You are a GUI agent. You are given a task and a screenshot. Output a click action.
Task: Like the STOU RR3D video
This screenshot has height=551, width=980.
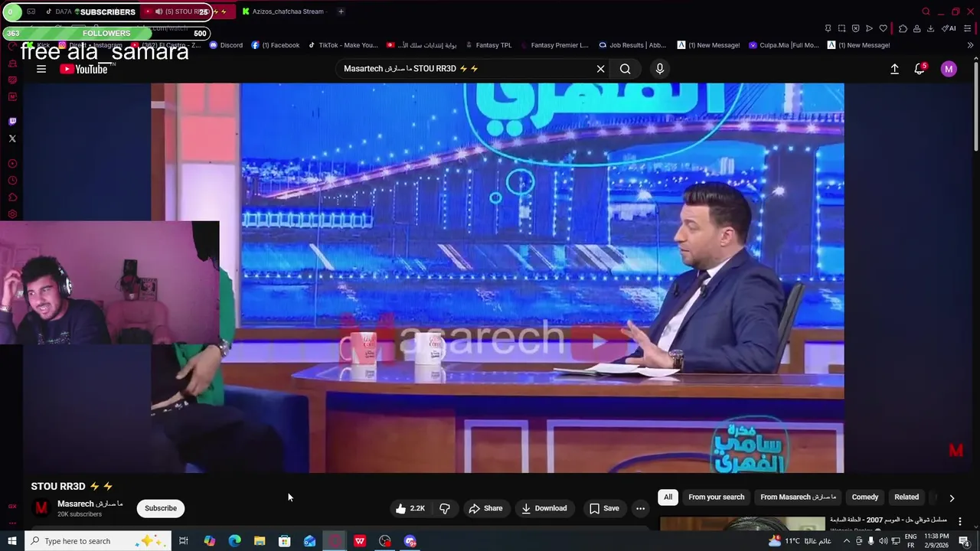pos(410,508)
